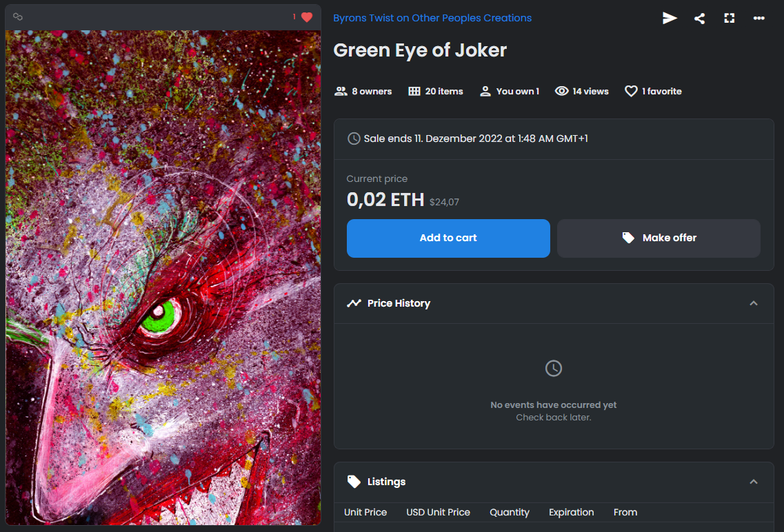Click the 8 owners icon
The image size is (784, 532).
pos(341,91)
